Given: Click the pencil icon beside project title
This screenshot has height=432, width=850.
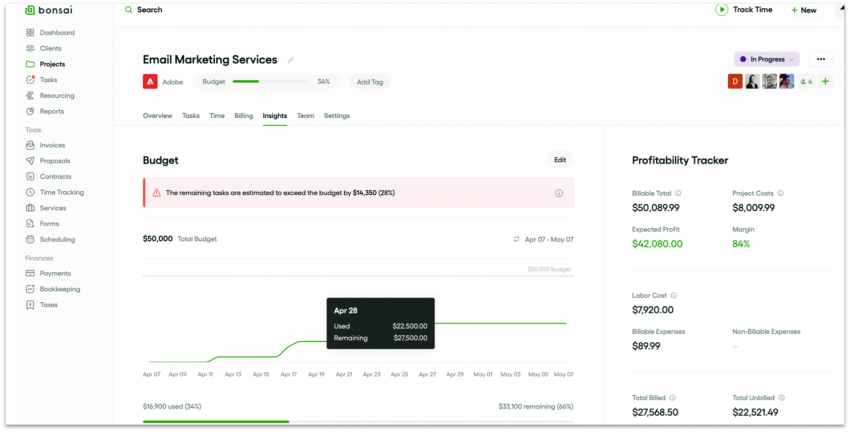Looking at the screenshot, I should (291, 60).
